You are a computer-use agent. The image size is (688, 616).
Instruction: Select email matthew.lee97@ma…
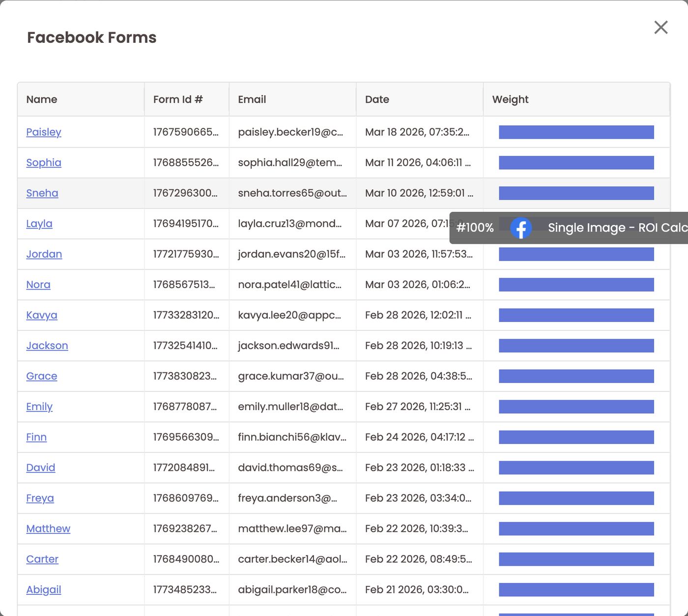pyautogui.click(x=292, y=528)
